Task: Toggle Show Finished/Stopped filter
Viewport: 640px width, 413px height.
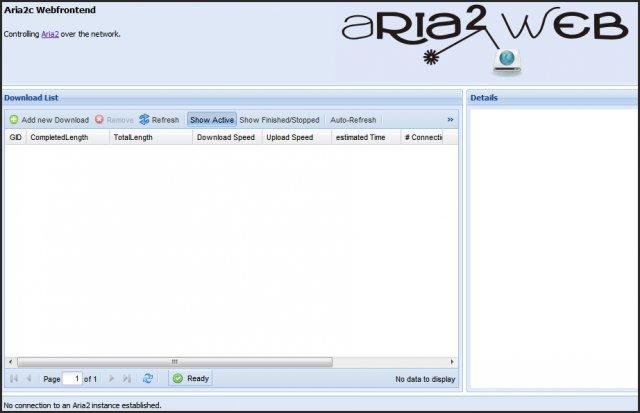Action: click(279, 120)
